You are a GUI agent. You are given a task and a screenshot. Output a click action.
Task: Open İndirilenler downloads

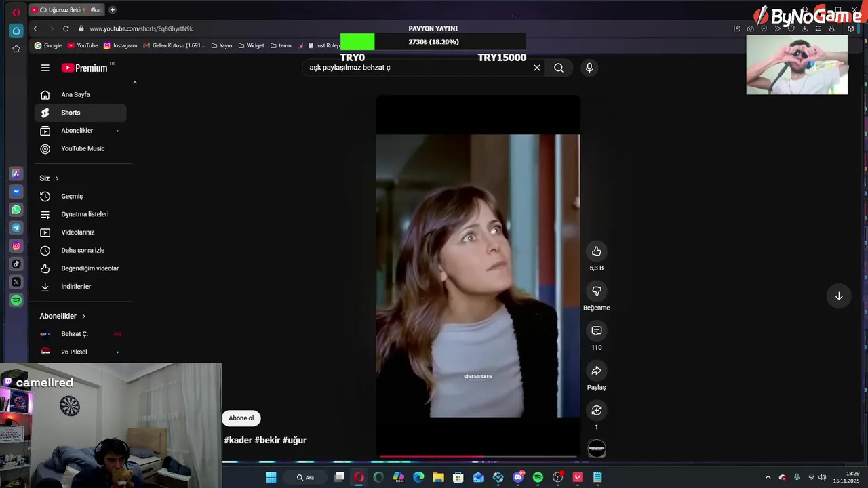point(81,287)
